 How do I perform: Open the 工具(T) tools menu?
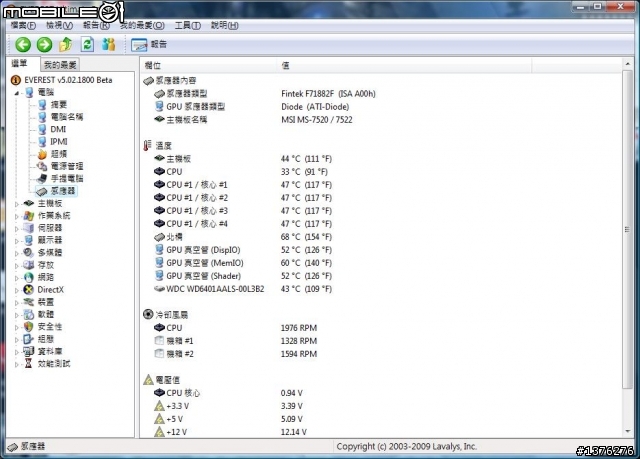point(188,25)
